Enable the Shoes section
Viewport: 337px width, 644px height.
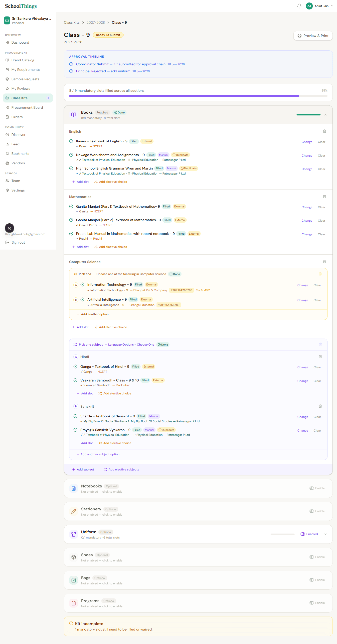pyautogui.click(x=317, y=557)
